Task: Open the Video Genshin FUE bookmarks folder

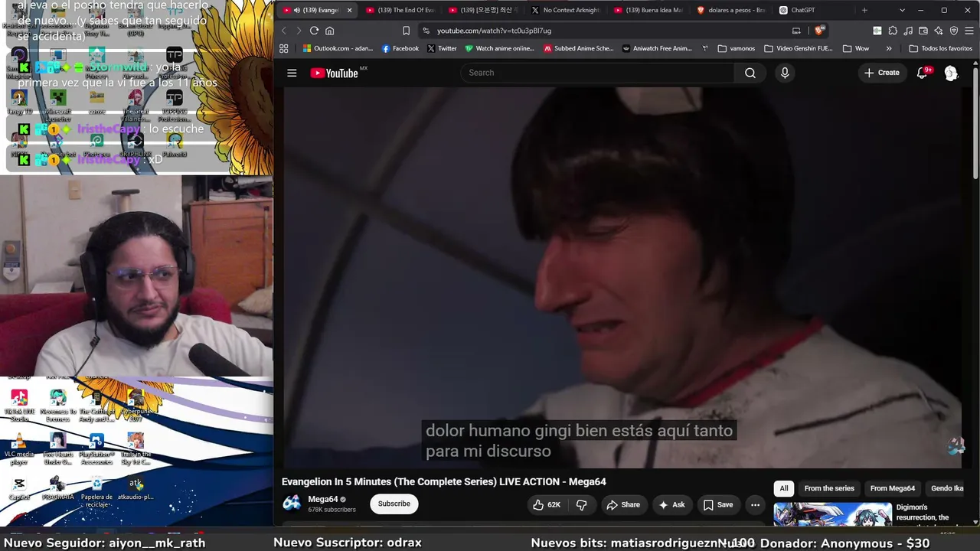Action: 799,48
